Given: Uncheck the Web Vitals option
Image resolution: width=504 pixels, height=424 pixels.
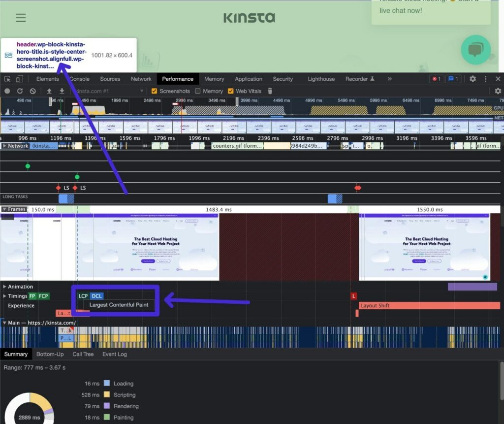Looking at the screenshot, I should click(230, 91).
